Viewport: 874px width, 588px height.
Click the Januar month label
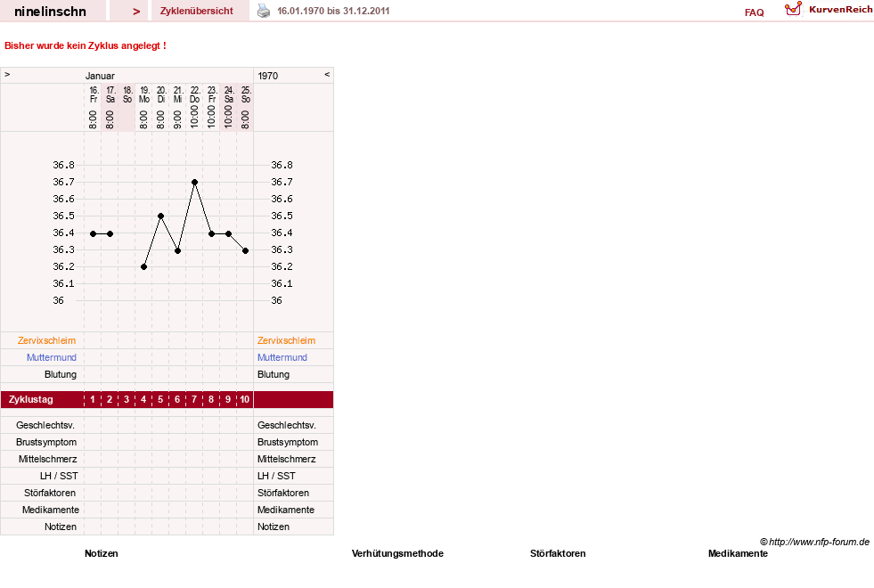coord(100,76)
